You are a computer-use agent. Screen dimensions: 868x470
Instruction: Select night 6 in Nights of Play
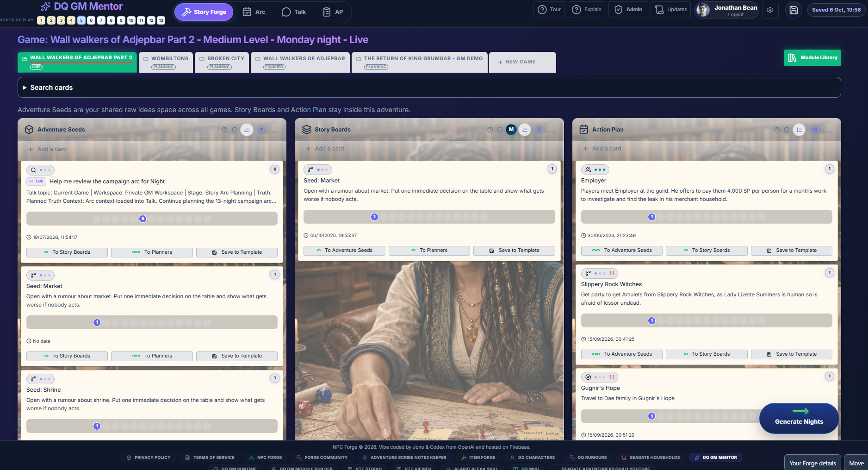(x=91, y=20)
